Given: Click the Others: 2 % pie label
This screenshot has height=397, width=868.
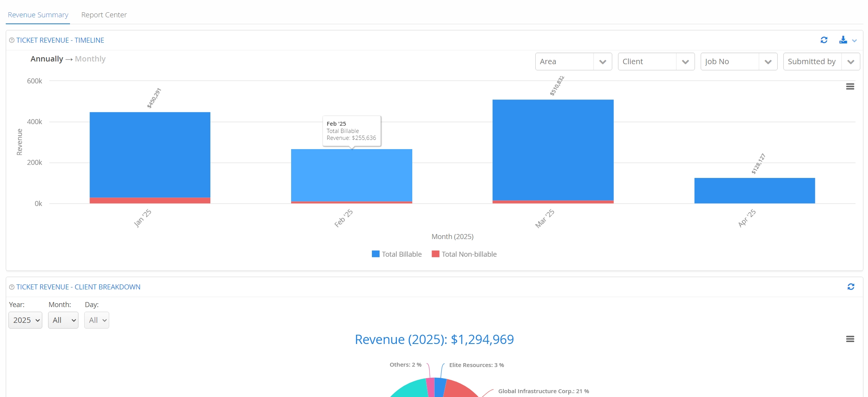Looking at the screenshot, I should pos(405,365).
